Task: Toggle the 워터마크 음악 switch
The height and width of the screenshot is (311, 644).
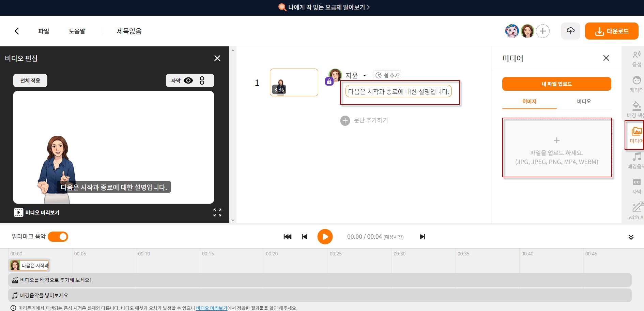Action: coord(58,237)
